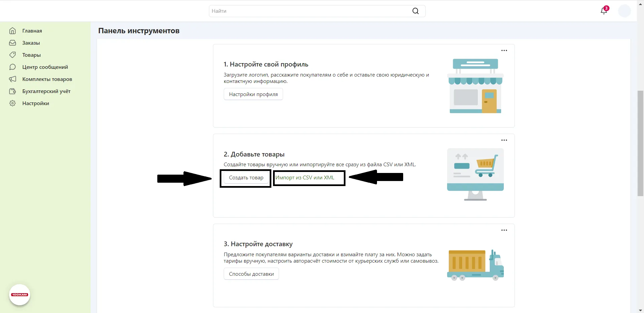Follow the Импорт из CSV или XML link

[305, 178]
